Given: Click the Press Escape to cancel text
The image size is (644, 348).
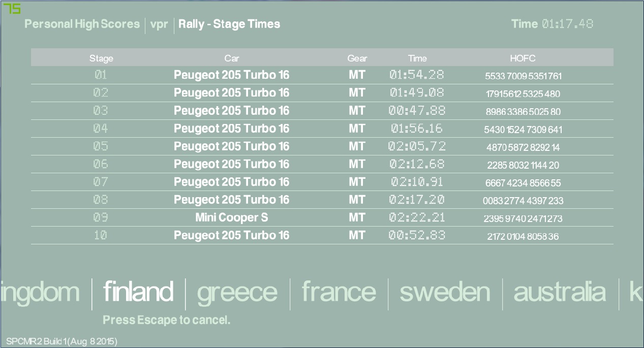Looking at the screenshot, I should click(x=167, y=320).
